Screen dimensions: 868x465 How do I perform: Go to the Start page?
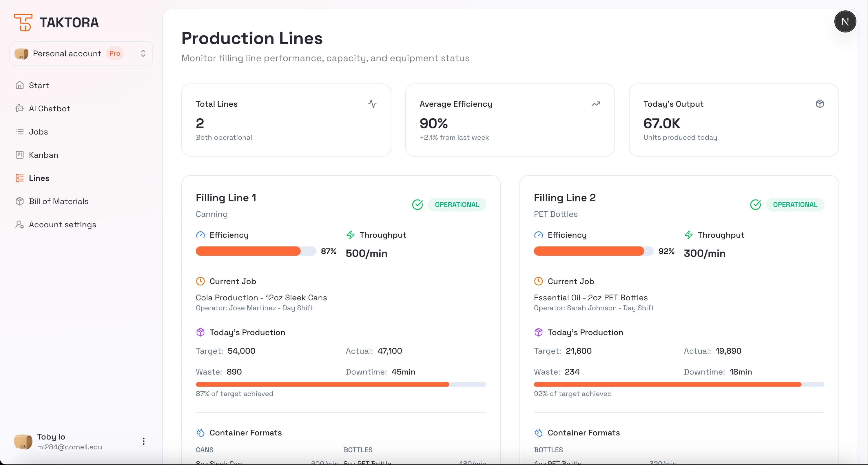[39, 85]
